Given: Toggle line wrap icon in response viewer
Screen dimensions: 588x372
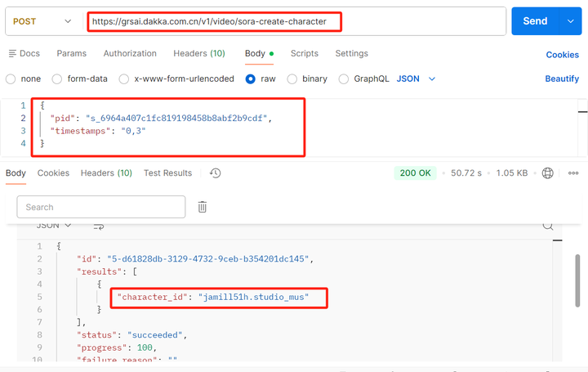Looking at the screenshot, I should point(99,226).
